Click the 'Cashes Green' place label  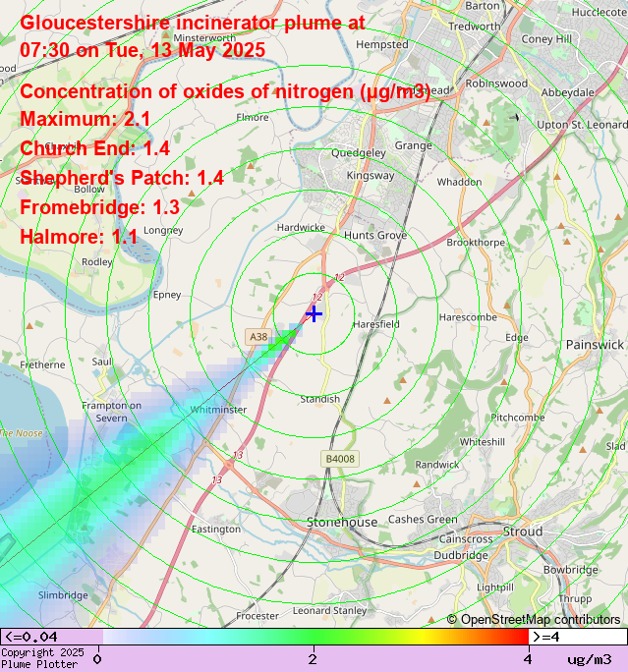point(423,520)
